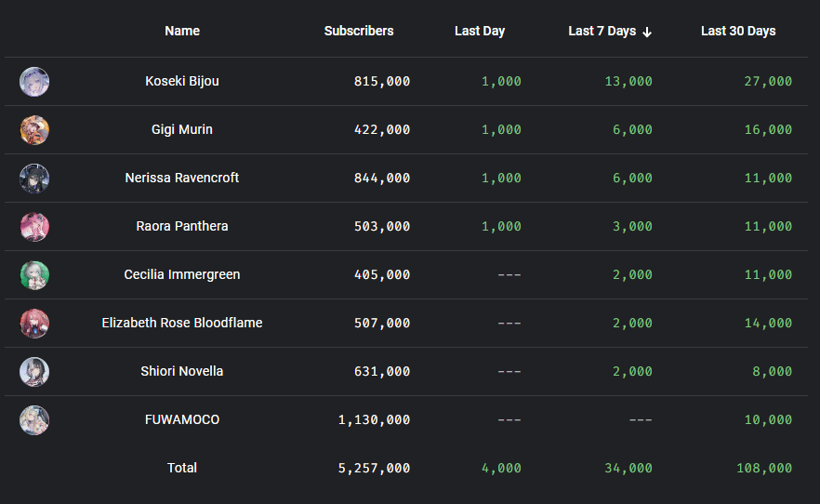Click Shiori Novella's avatar icon
Viewport: 820px width, 504px height.
(34, 372)
